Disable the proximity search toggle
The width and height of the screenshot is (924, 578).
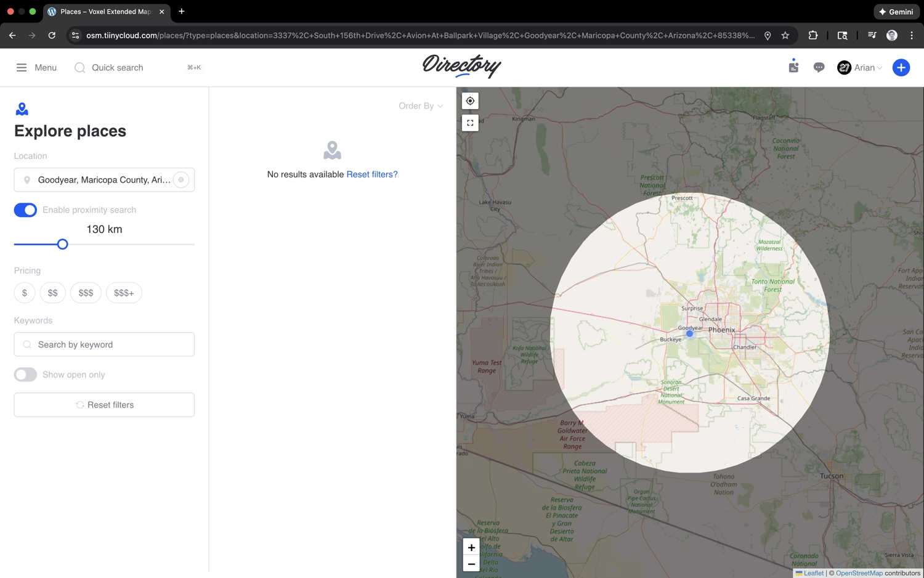pyautogui.click(x=25, y=210)
